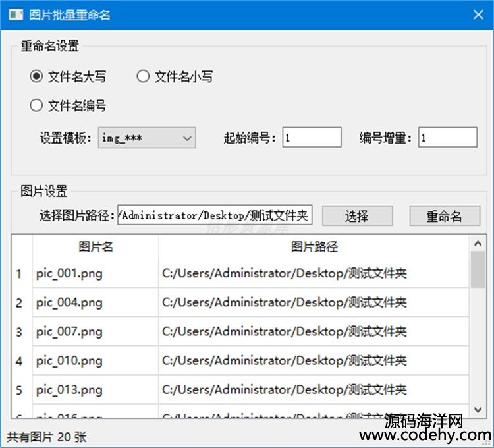Choose the 文件名编号 radio option
This screenshot has width=494, height=448.
(x=37, y=105)
